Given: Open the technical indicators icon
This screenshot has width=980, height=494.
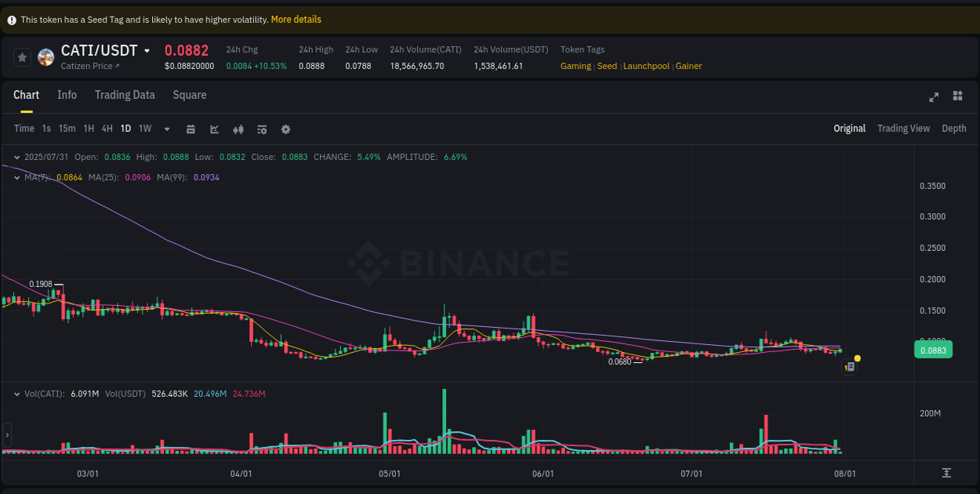Looking at the screenshot, I should [214, 129].
